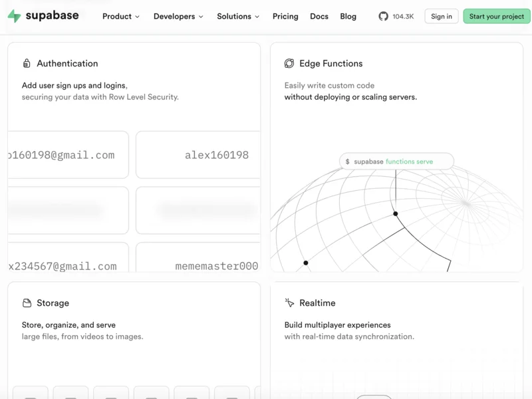Click the Sign in button

point(442,16)
